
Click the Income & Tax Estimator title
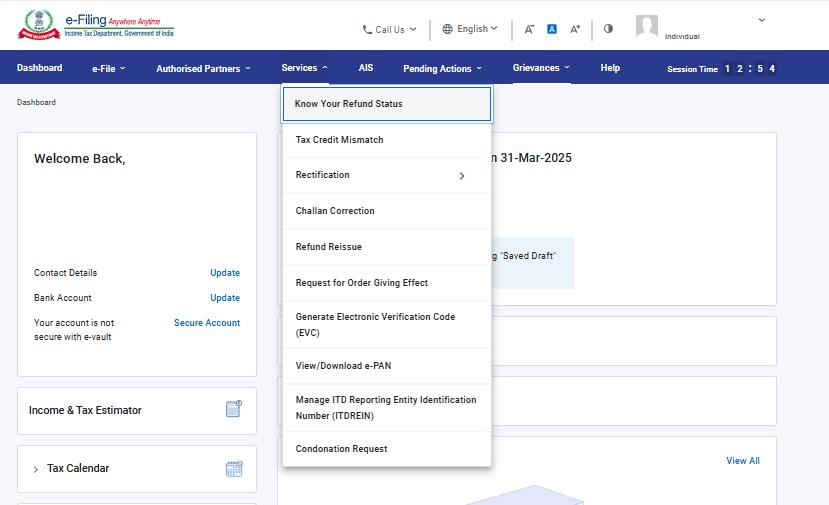coord(85,410)
